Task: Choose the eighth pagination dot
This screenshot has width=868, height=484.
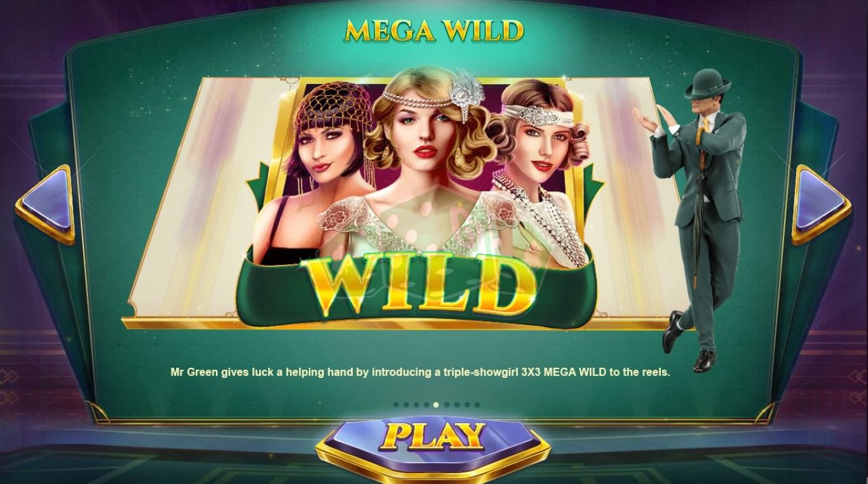Action: [x=467, y=405]
